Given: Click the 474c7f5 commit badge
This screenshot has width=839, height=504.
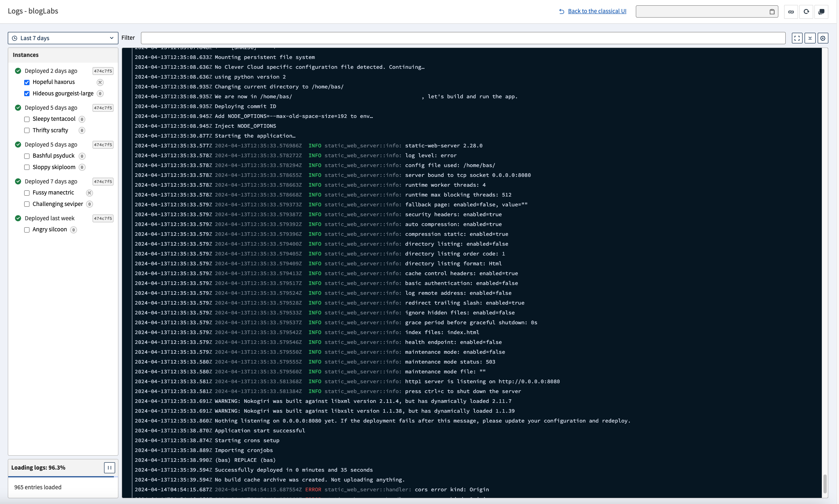Looking at the screenshot, I should point(103,70).
